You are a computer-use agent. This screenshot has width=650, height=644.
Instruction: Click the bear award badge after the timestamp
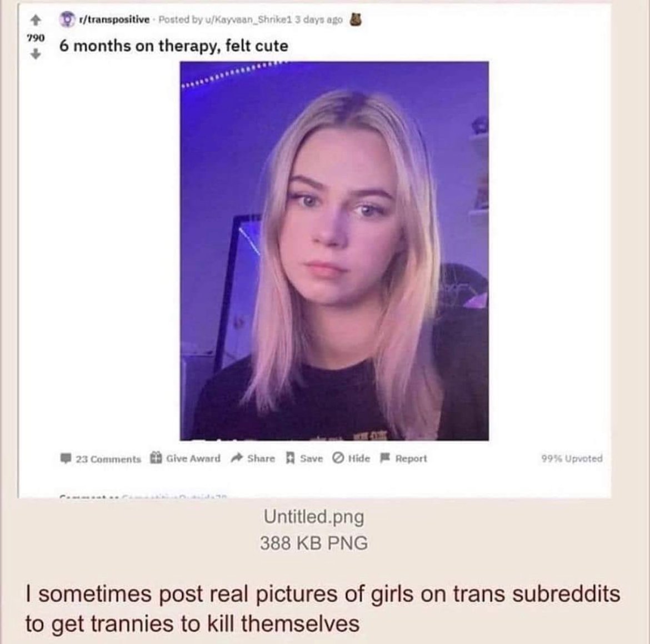(x=356, y=19)
